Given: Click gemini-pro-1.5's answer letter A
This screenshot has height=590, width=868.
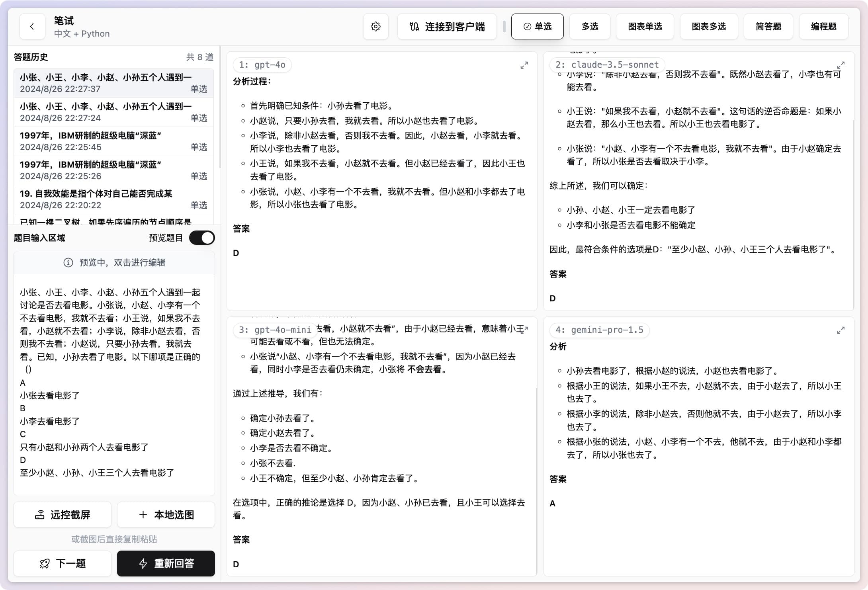Looking at the screenshot, I should tap(553, 504).
